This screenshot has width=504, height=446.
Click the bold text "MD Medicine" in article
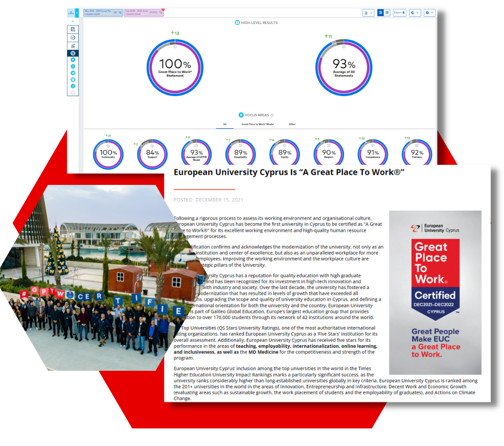263,352
